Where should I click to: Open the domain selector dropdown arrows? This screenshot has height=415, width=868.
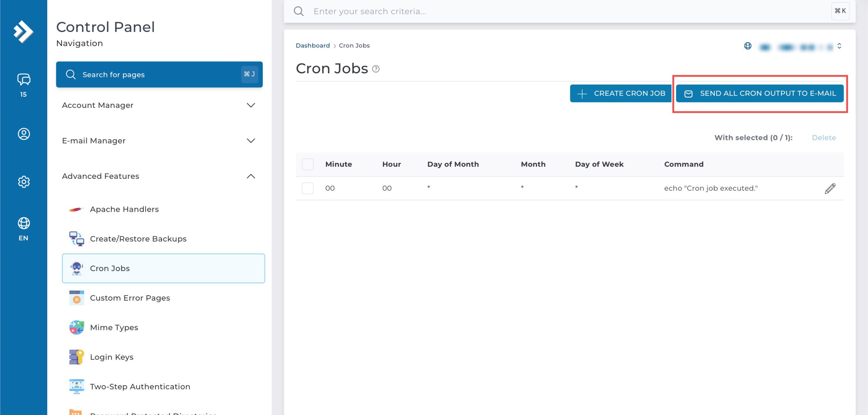tap(839, 46)
